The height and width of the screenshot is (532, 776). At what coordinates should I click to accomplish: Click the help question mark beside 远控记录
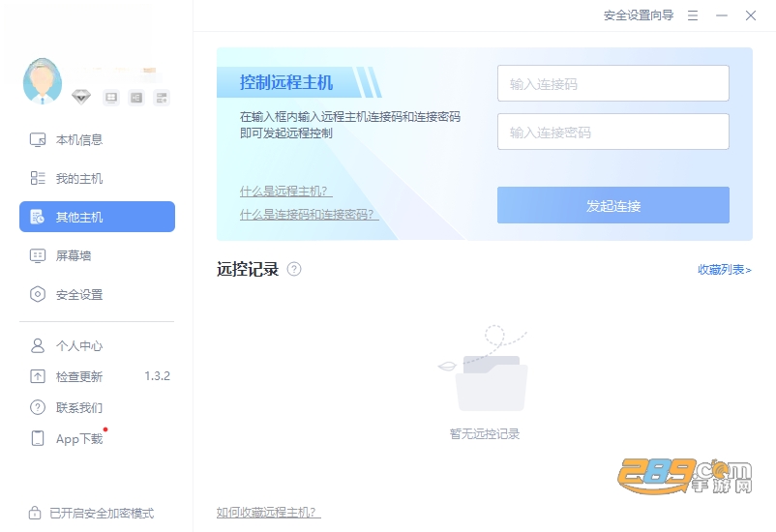294,269
